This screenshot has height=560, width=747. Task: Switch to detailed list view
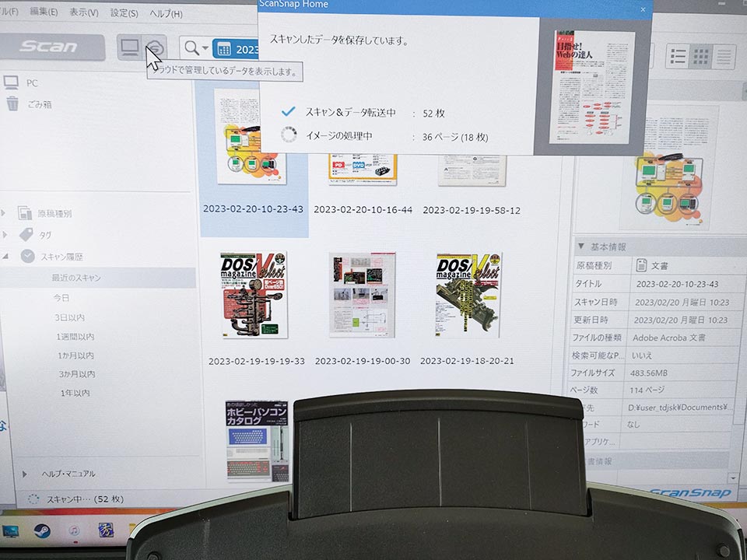point(678,56)
